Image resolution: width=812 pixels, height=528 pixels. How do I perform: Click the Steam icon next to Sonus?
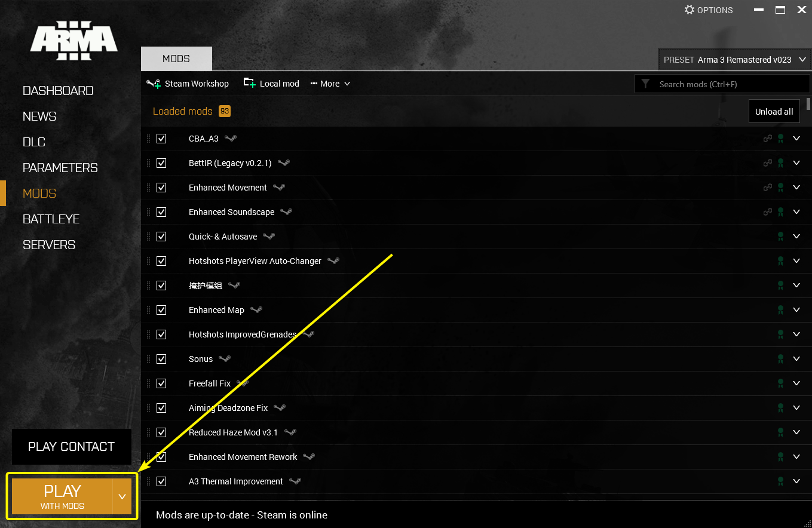225,359
